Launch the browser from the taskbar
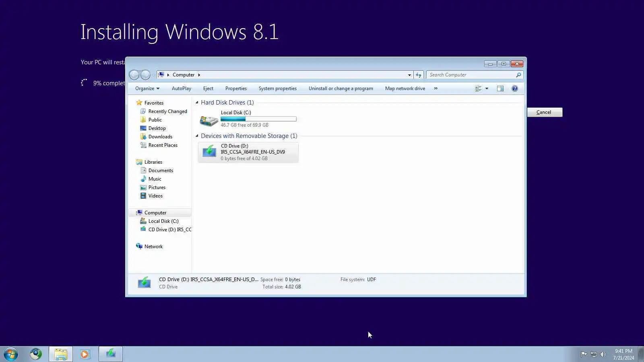The width and height of the screenshot is (644, 362). [36, 354]
